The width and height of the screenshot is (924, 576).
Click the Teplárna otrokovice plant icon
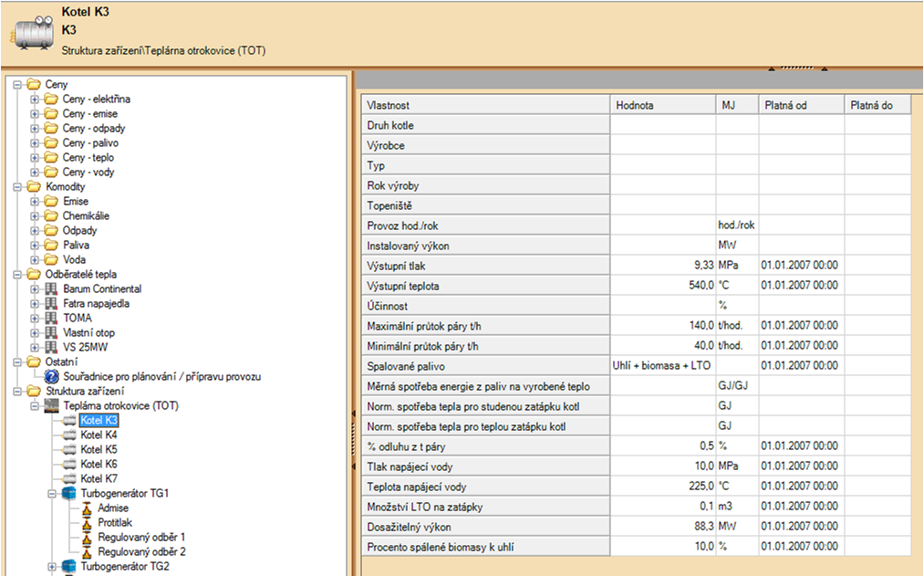52,405
